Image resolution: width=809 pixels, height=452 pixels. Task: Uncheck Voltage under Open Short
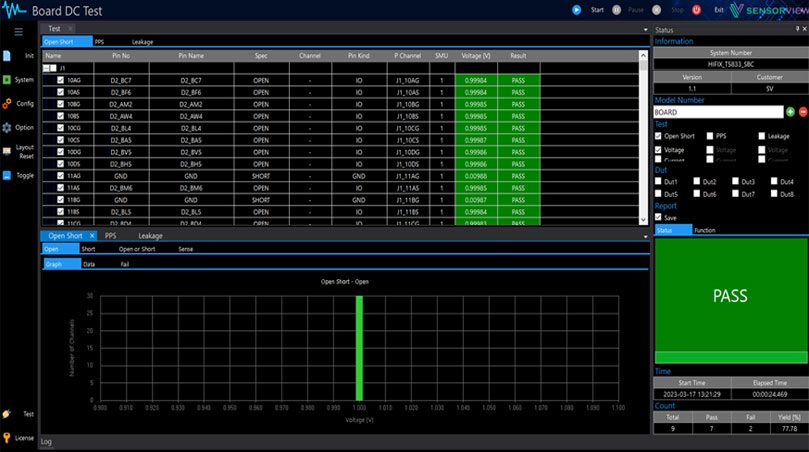point(658,150)
